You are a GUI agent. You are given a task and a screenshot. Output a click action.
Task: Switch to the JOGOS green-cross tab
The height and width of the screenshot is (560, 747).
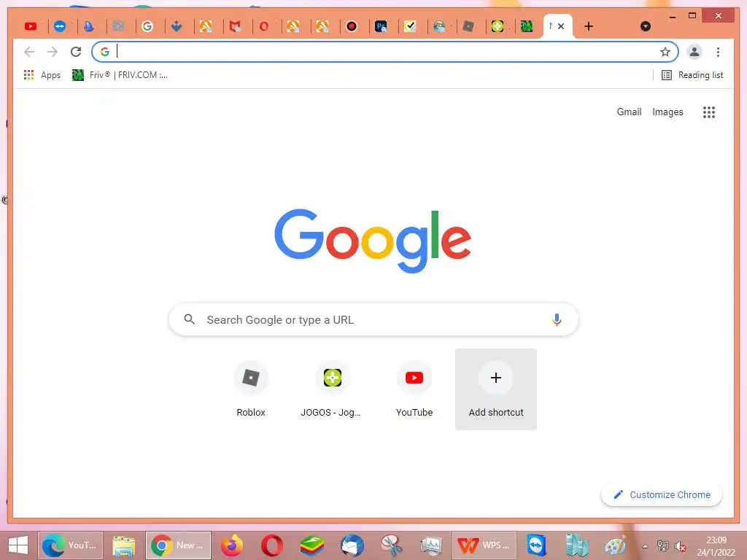point(498,27)
